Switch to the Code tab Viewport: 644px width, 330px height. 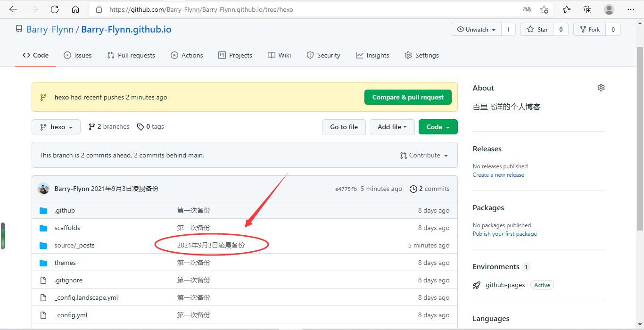coord(36,55)
